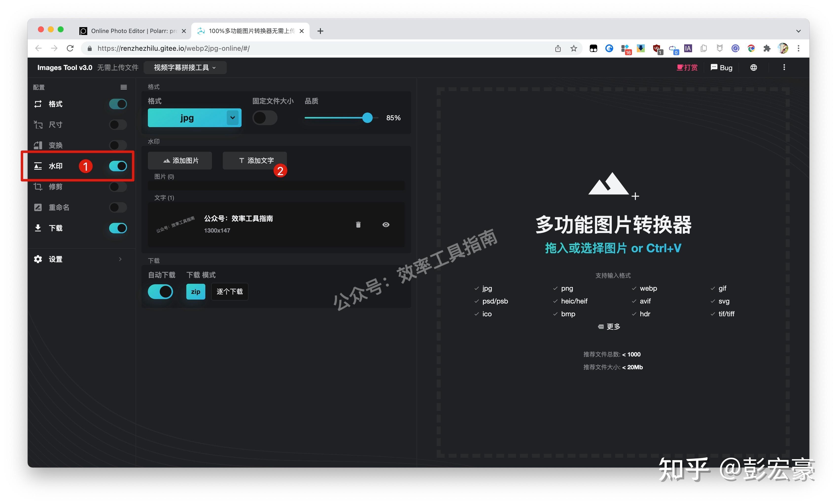This screenshot has height=504, width=837.
Task: Click the 下载 sidebar download icon
Action: pos(38,228)
